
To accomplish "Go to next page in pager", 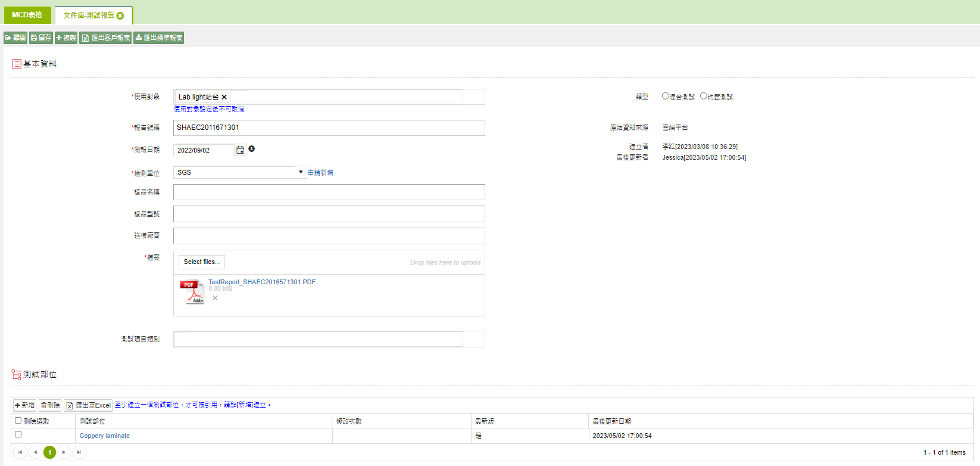I will tap(64, 452).
